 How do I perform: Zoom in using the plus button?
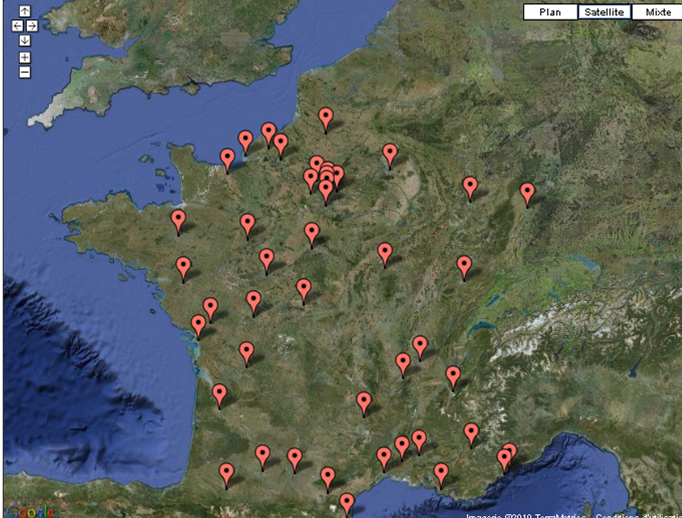25,57
